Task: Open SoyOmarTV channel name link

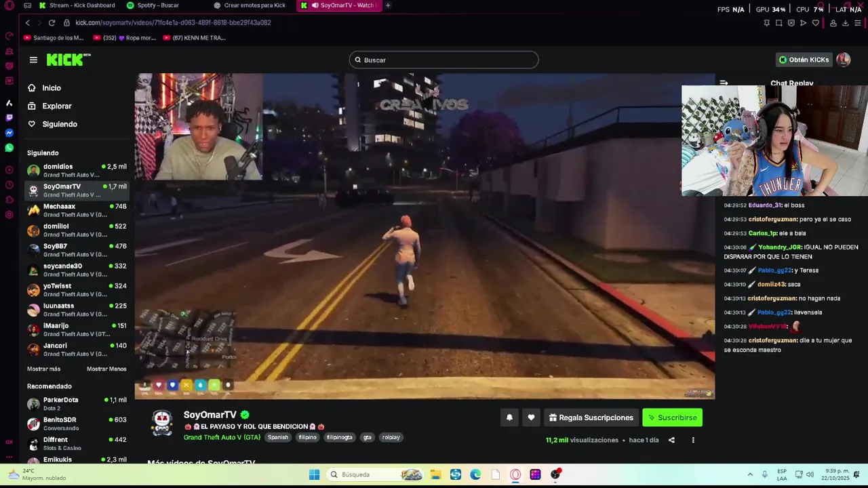Action: click(x=210, y=415)
